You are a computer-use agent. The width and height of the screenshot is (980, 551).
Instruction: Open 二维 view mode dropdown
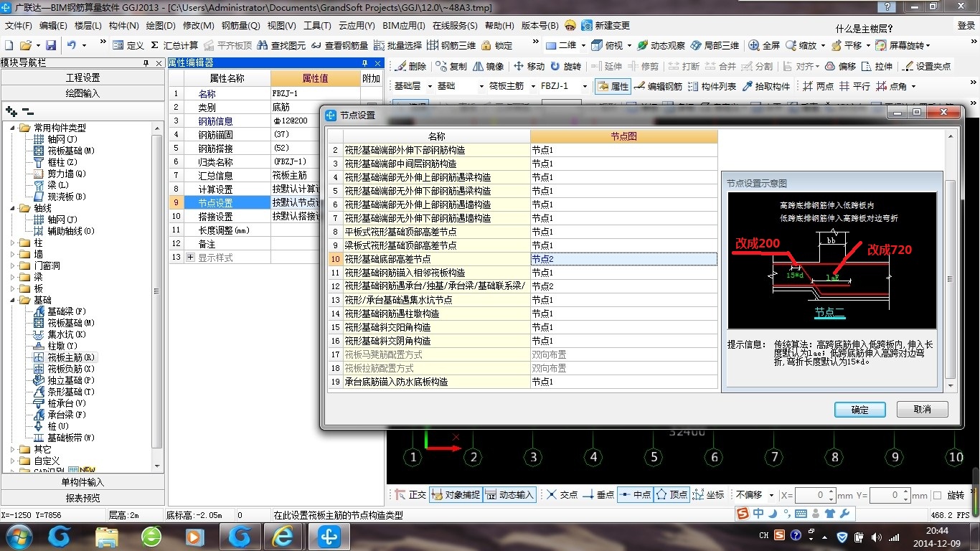[583, 45]
